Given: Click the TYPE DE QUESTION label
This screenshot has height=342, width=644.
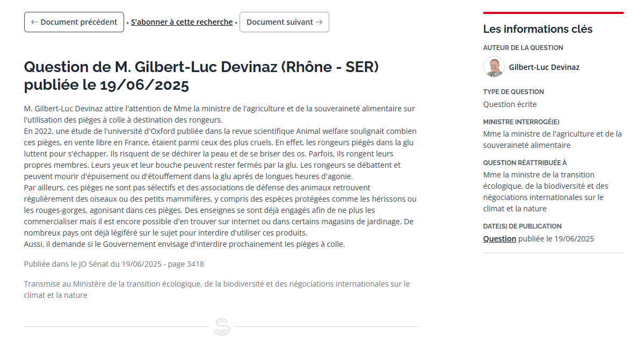Looking at the screenshot, I should pos(513,92).
